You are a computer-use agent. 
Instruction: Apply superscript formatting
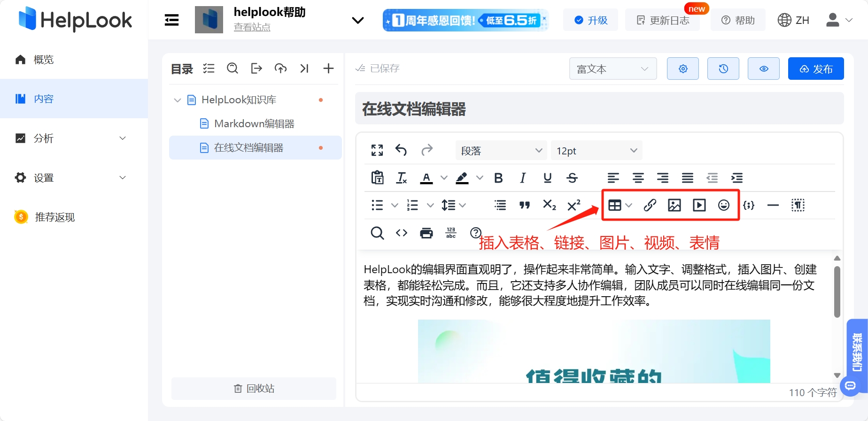pyautogui.click(x=574, y=205)
